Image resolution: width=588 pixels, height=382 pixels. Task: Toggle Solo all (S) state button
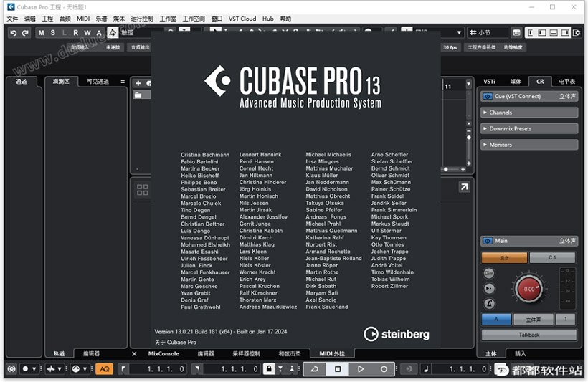click(53, 33)
